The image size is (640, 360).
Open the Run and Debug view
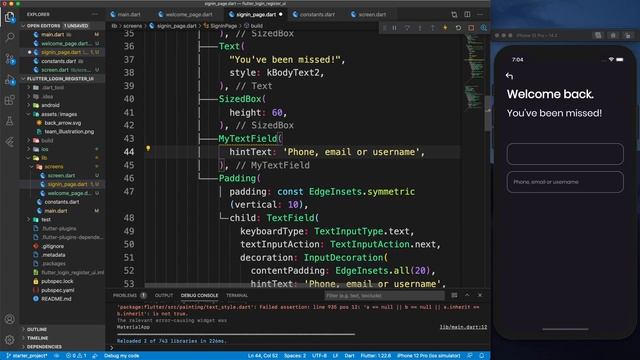tap(9, 80)
